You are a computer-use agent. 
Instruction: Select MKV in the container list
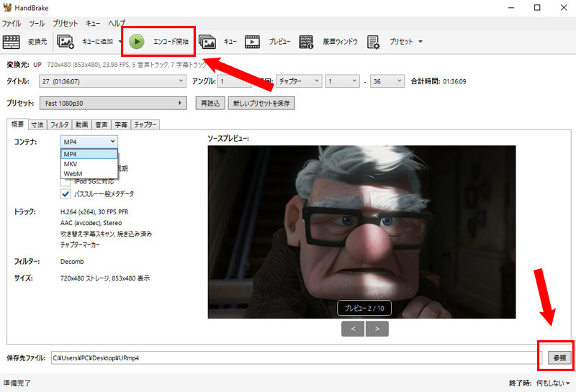coord(89,164)
